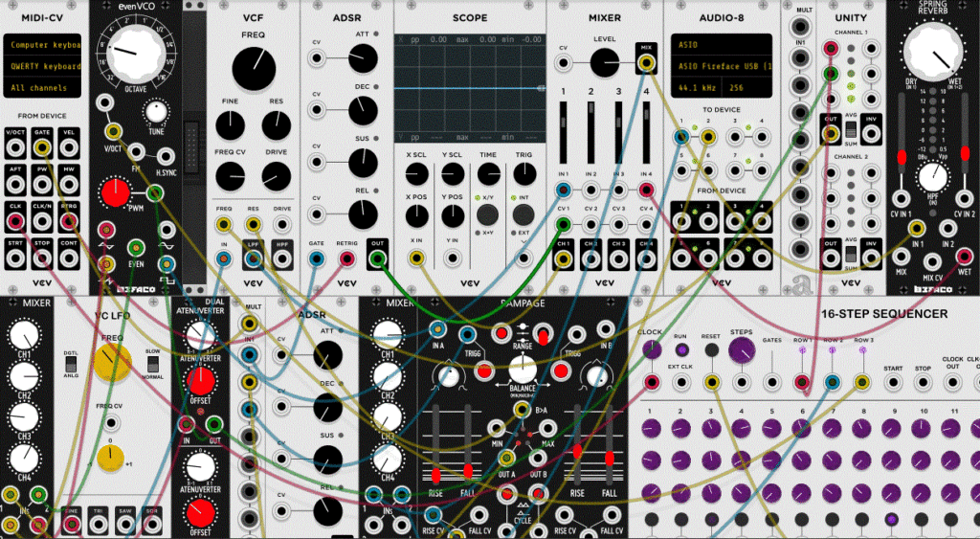Viewport: 980px width, 539px height.
Task: Click the Sequencer ROW 2 output jack
Action: click(x=832, y=382)
